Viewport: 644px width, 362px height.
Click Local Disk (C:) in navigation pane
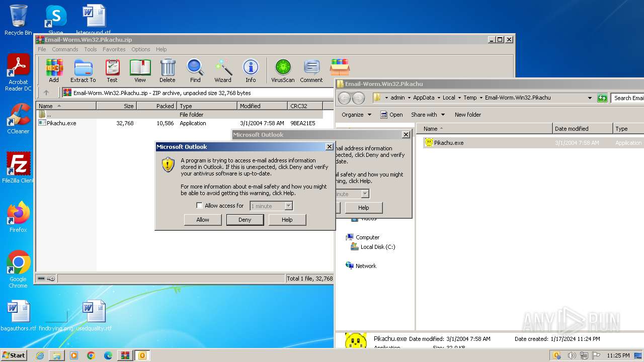[378, 247]
